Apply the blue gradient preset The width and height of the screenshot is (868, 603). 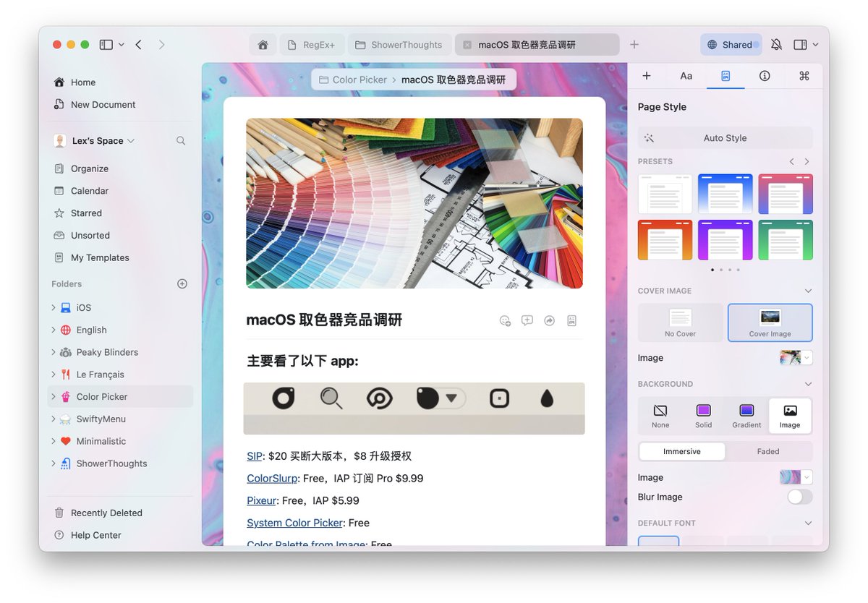726,194
